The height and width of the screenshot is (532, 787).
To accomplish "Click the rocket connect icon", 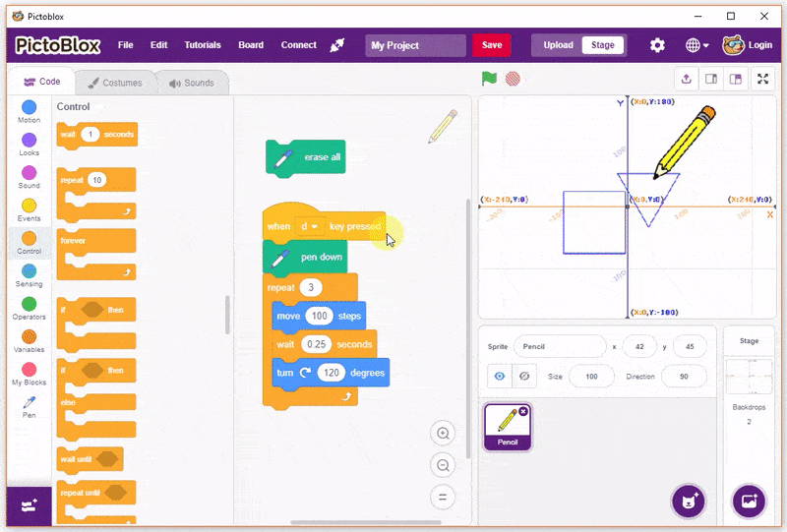I will point(337,45).
